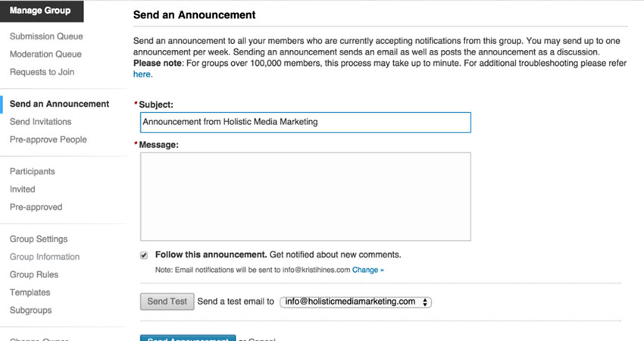Select Send Invitations menu item
The width and height of the screenshot is (644, 341).
click(x=41, y=121)
